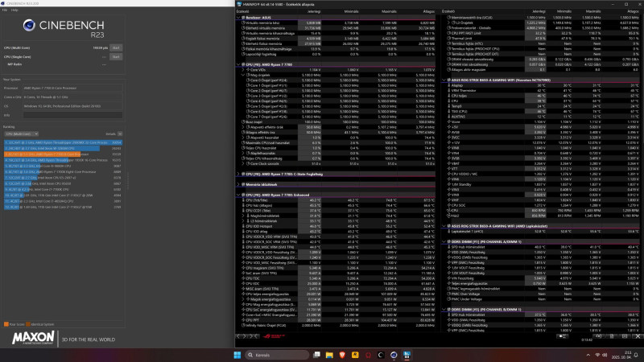Screen dimensions: 644x362
Task: Start logging with HWiNFO log file icon
Action: coord(612,336)
